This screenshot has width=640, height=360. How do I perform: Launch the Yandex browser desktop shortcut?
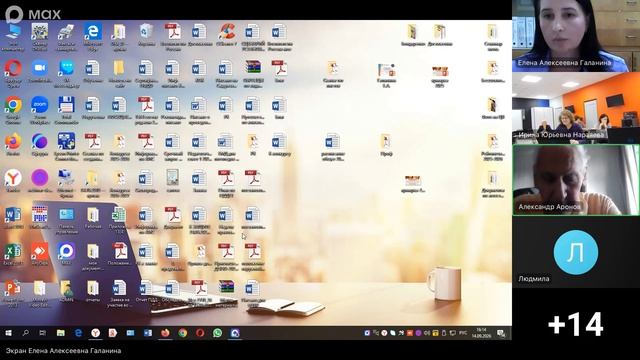point(13,181)
